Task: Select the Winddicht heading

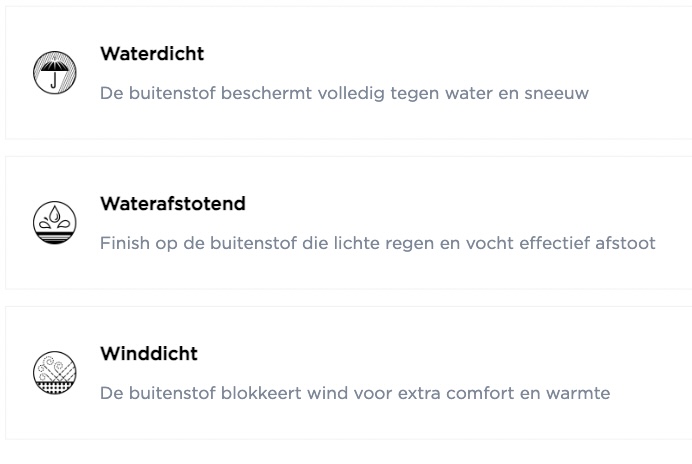Action: coord(149,354)
